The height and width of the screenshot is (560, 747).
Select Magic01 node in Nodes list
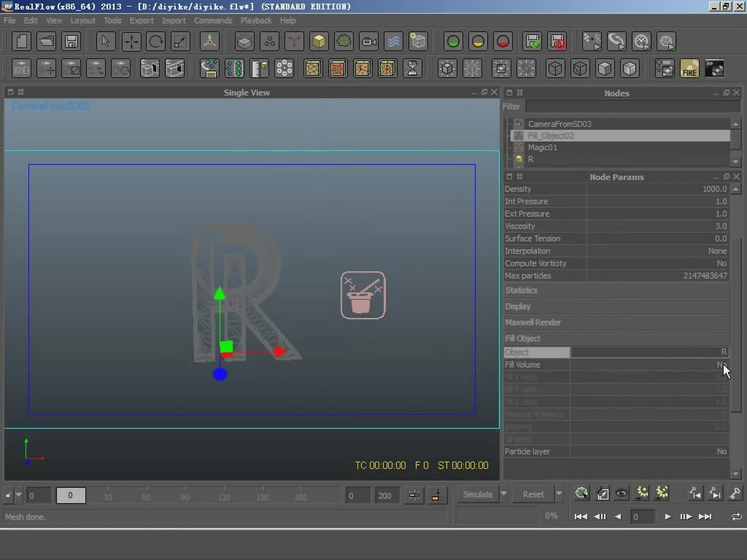(543, 147)
